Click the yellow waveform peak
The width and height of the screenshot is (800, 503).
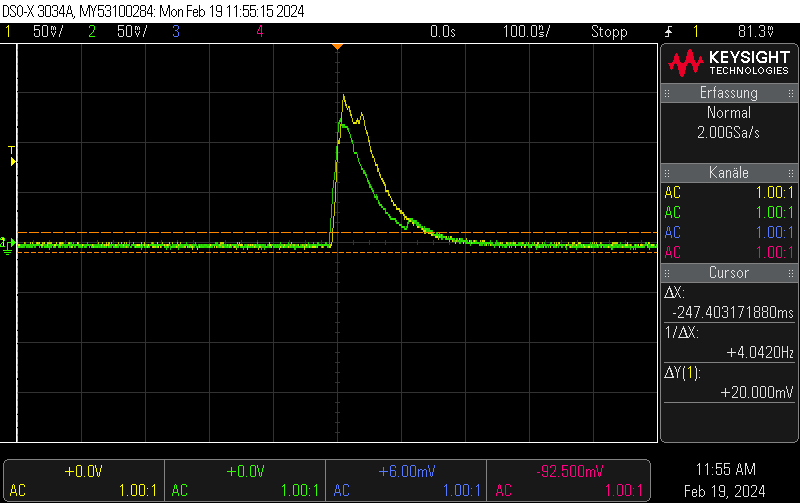(344, 95)
